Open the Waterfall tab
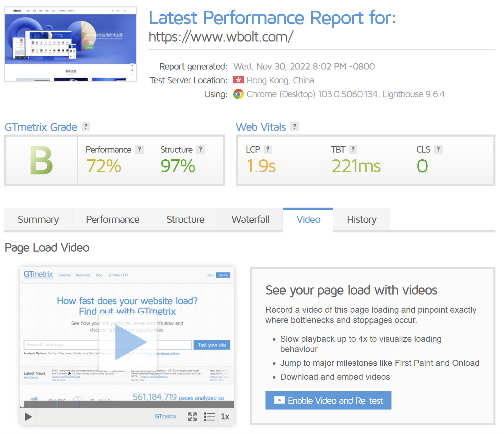This screenshot has width=504, height=434. [250, 219]
